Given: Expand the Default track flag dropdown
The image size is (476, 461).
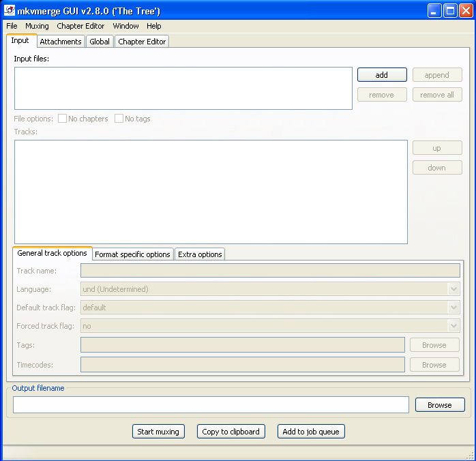Looking at the screenshot, I should [x=454, y=308].
